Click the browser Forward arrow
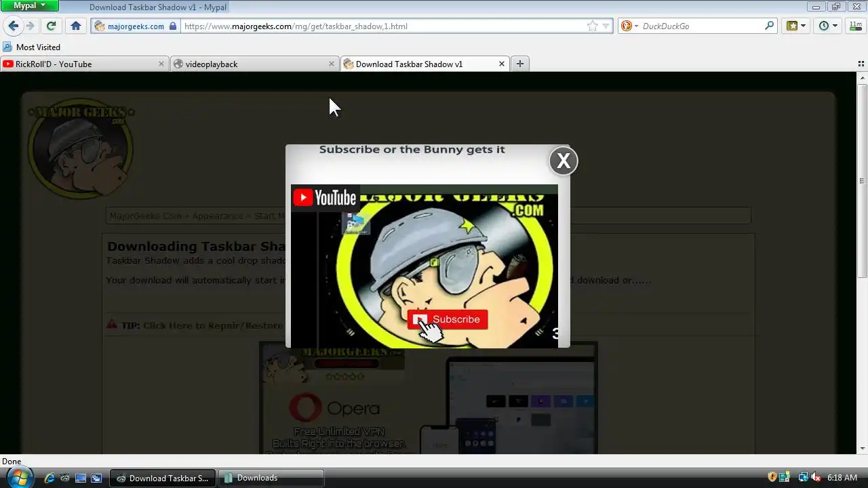868x488 pixels. pos(31,26)
